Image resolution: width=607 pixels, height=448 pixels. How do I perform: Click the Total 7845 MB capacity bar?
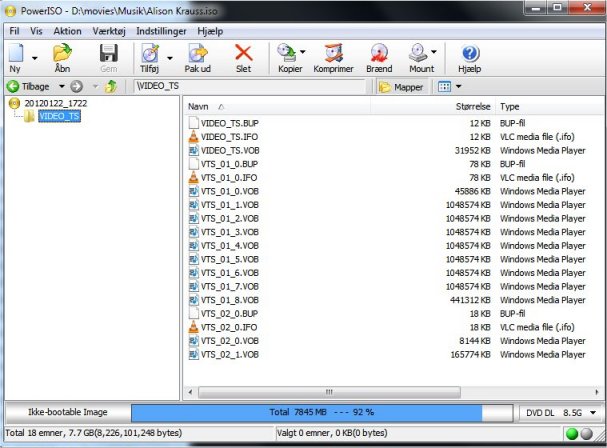pos(322,413)
